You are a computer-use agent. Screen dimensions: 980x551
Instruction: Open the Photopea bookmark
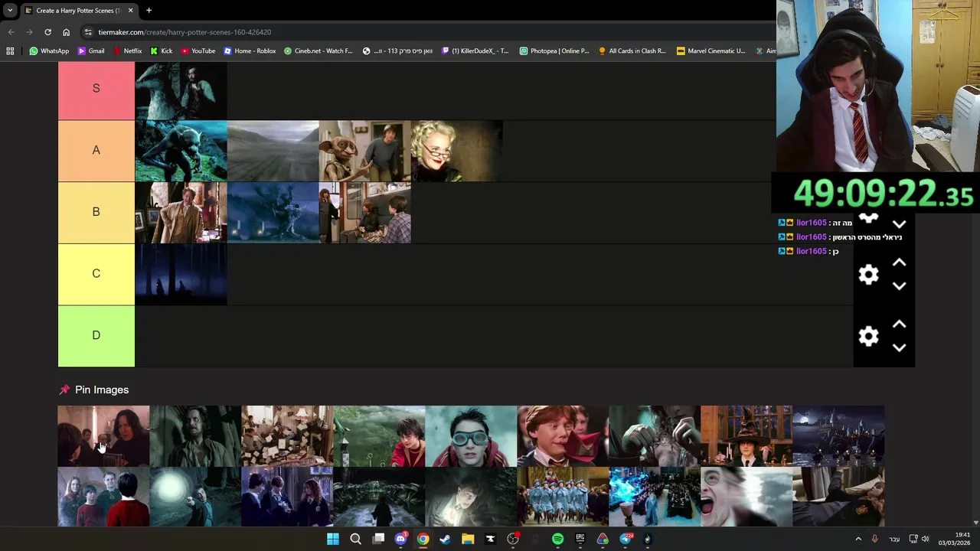coord(554,51)
